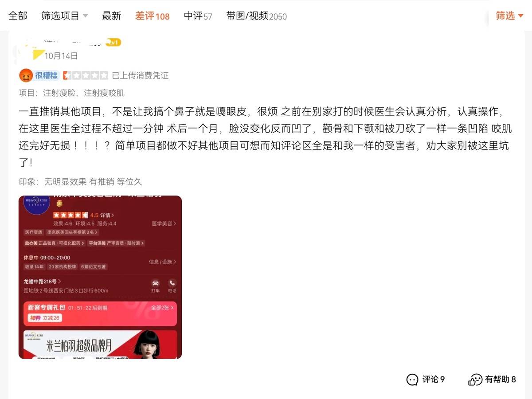The image size is (532, 399).
Task: Click the lv1 user level badge
Action: coord(113,43)
